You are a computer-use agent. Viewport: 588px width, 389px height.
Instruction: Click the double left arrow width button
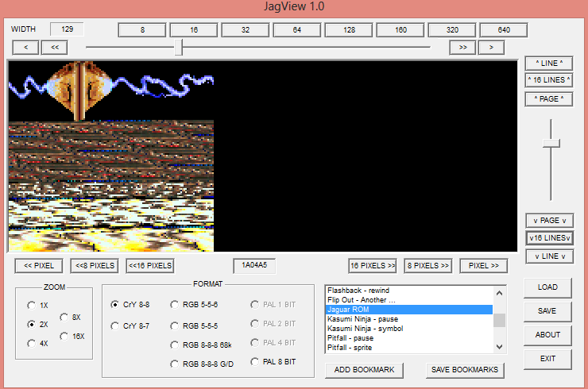[x=55, y=48]
